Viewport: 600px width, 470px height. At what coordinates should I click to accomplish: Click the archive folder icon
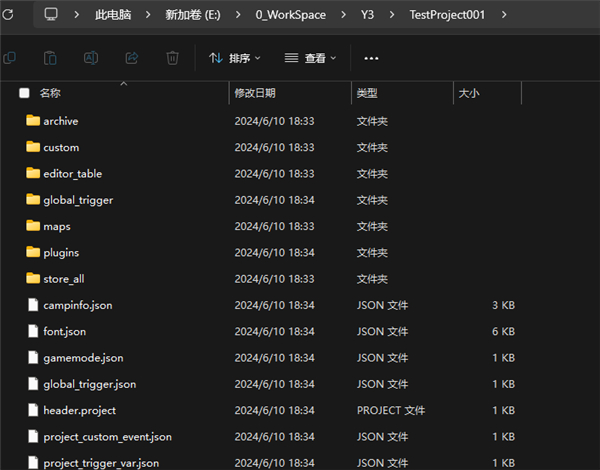(x=33, y=121)
